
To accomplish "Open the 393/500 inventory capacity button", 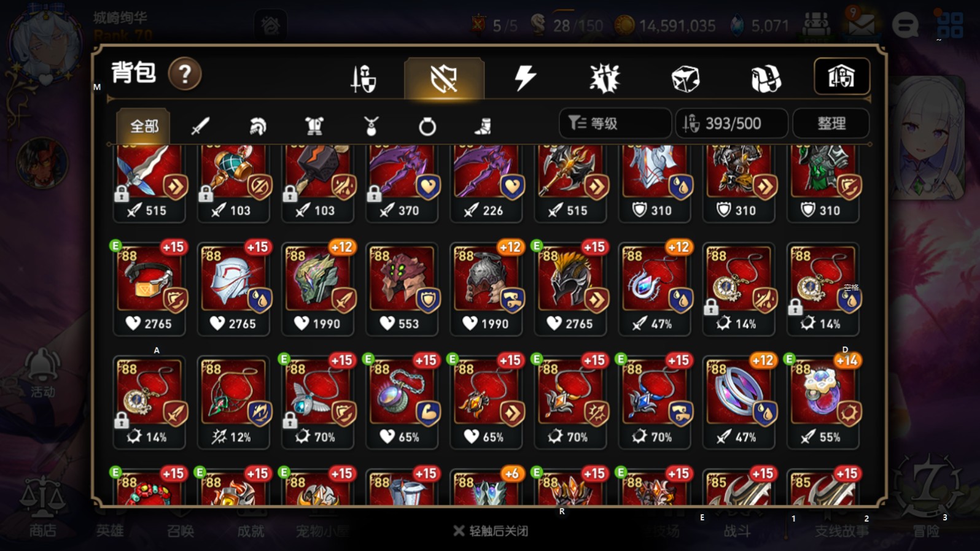I will coord(731,123).
